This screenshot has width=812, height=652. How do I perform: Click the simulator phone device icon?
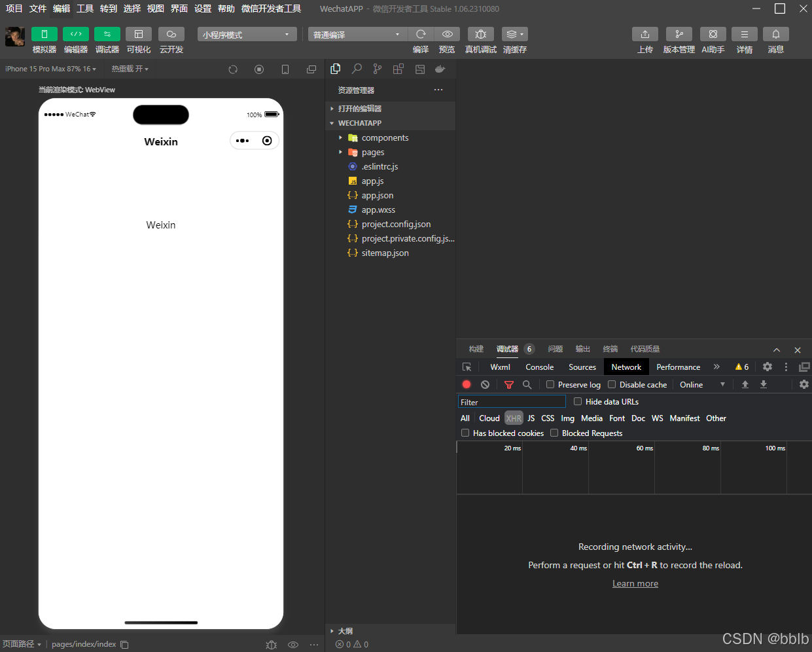point(285,69)
